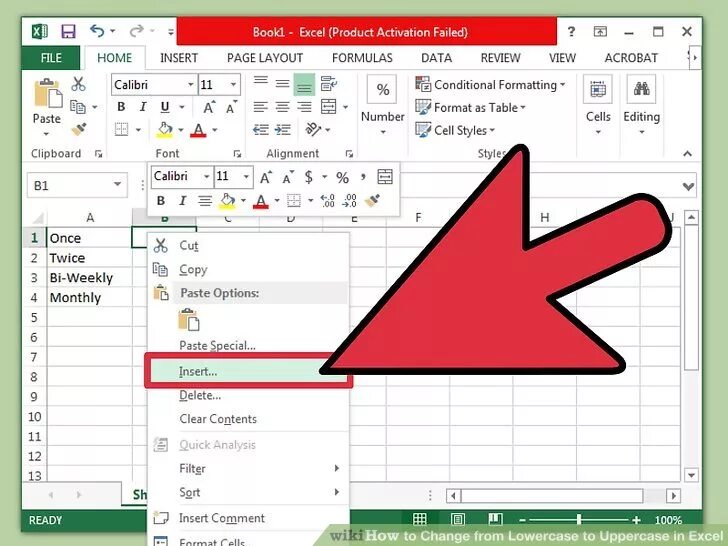This screenshot has width=728, height=546.
Task: Choose Paste Special... in context menu
Action: pos(248,345)
